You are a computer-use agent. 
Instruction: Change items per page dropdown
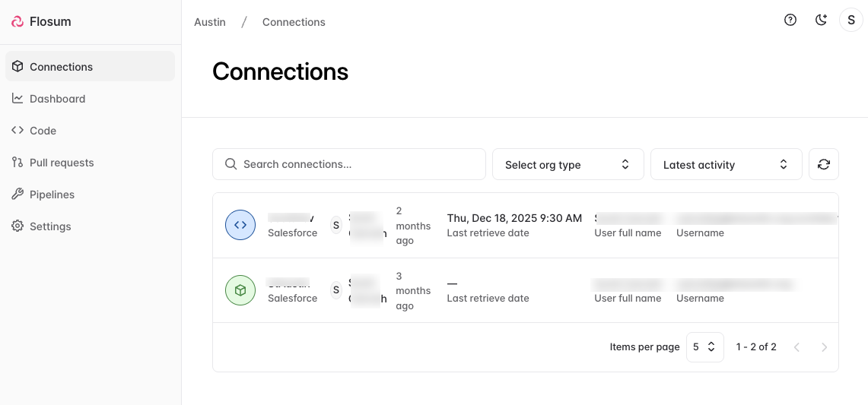coord(704,346)
